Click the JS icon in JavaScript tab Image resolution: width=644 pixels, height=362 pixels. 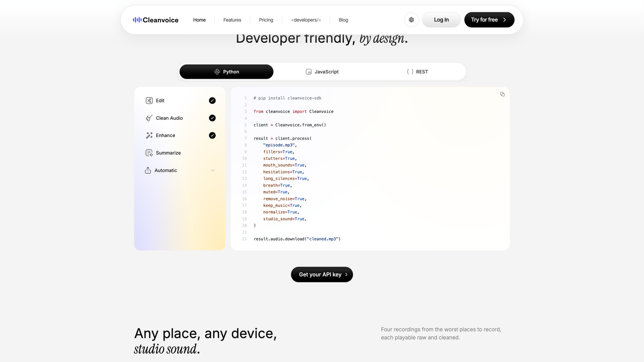(309, 72)
